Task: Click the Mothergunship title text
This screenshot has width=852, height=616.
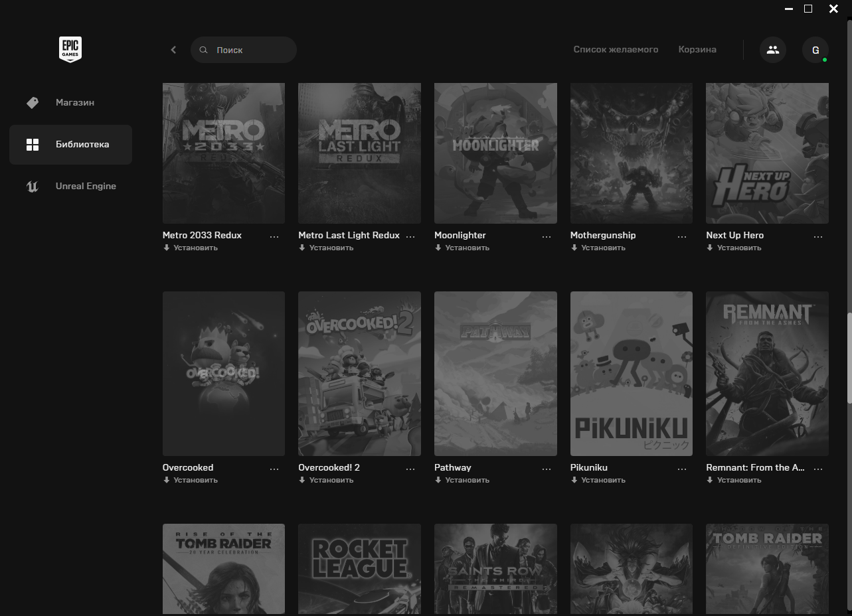Action: pos(603,235)
